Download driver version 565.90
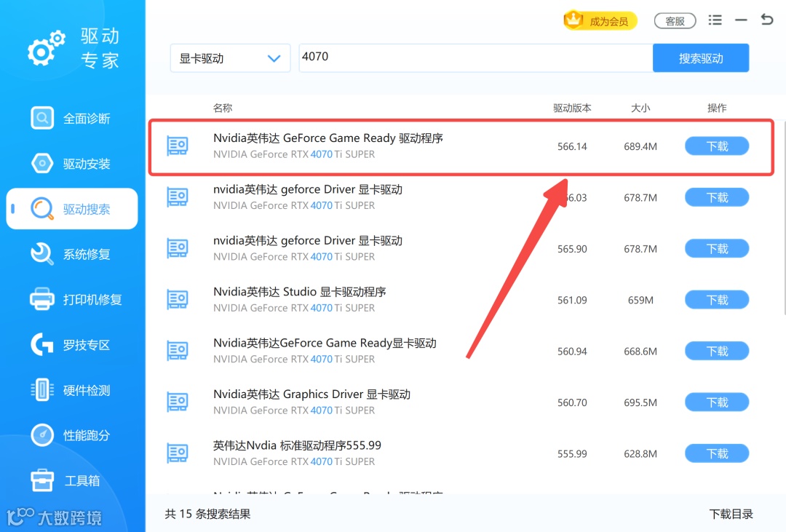 click(x=717, y=248)
